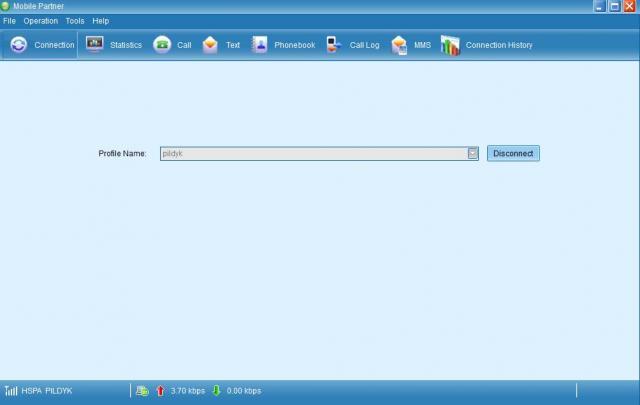Viewport: 640px width, 405px height.
Task: Open the Text message envelope icon
Action: point(210,45)
